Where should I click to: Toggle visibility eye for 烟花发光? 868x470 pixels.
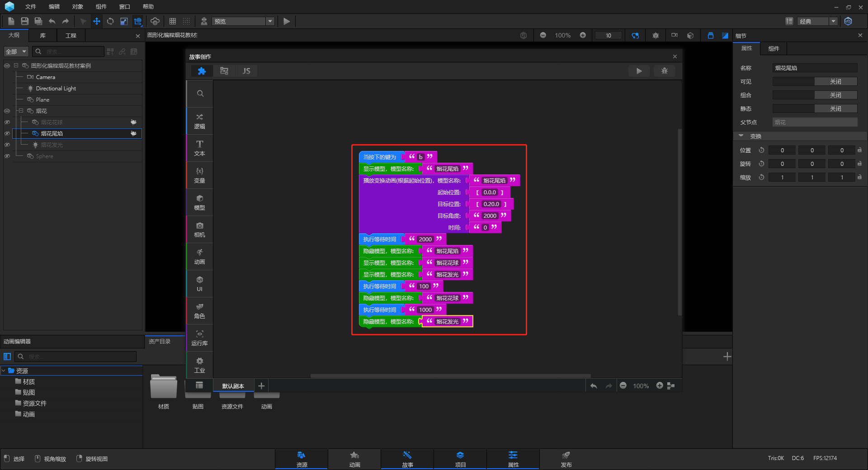[x=7, y=145]
